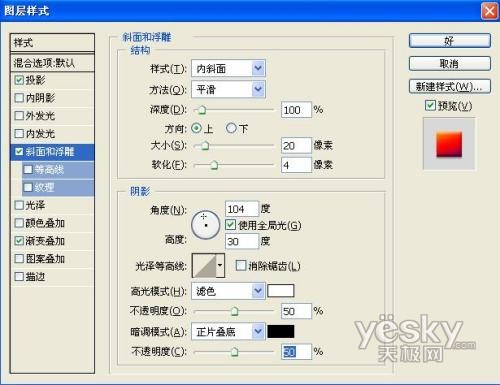Click the 大小 size value field

pyautogui.click(x=296, y=145)
